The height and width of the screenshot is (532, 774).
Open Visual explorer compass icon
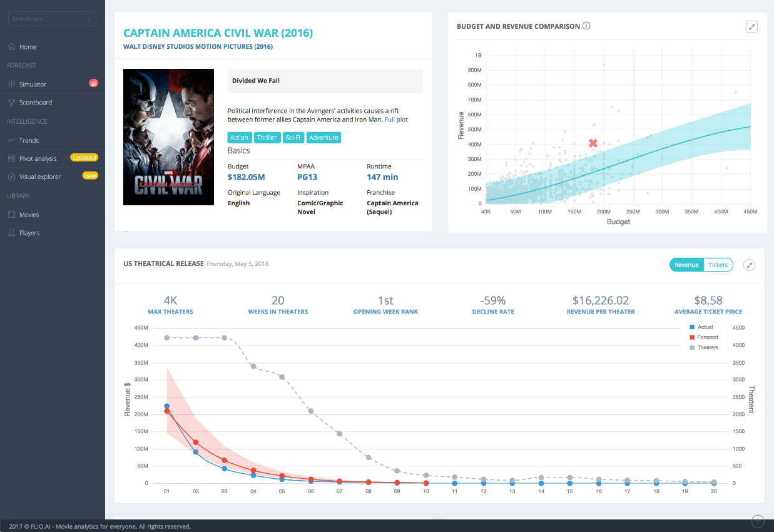(11, 176)
